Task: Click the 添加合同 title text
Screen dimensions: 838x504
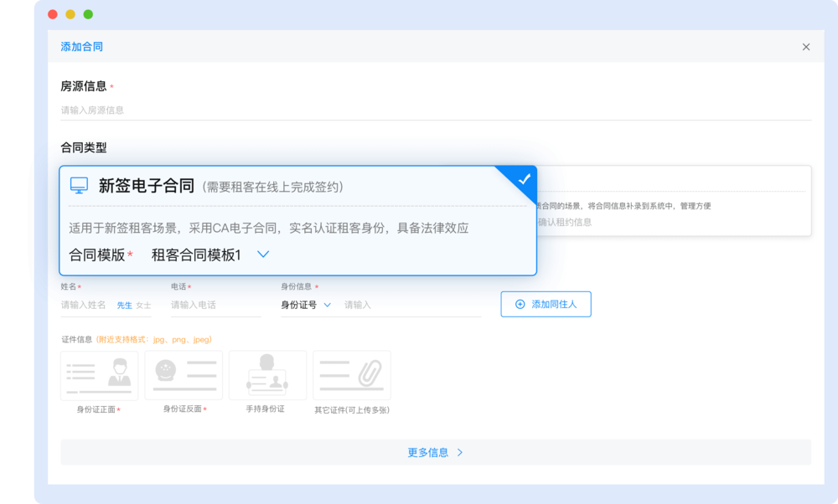Action: [82, 47]
